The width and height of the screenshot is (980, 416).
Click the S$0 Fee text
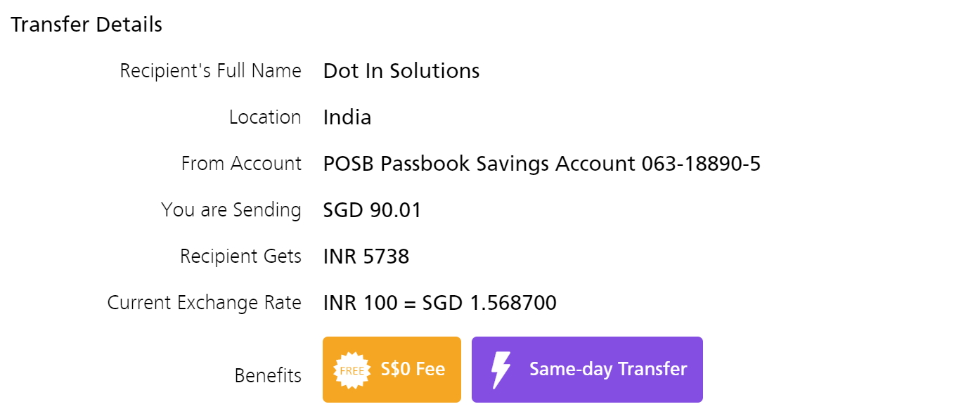click(413, 370)
